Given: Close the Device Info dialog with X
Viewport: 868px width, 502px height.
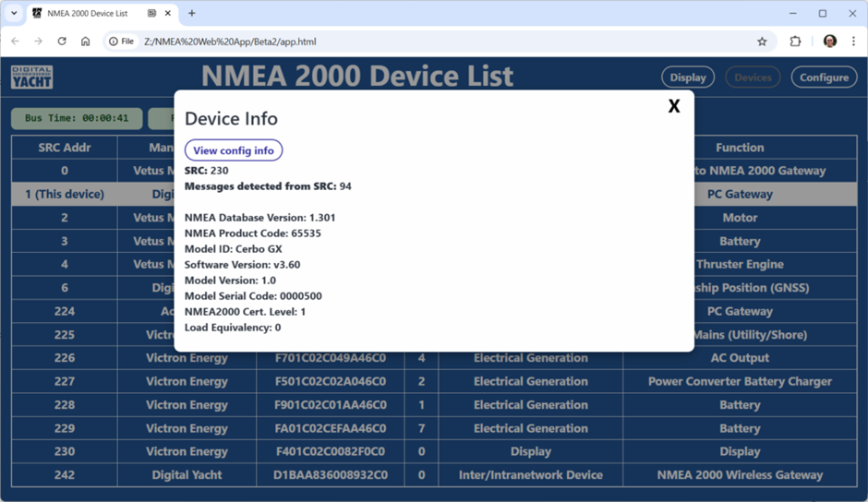Looking at the screenshot, I should (x=674, y=106).
